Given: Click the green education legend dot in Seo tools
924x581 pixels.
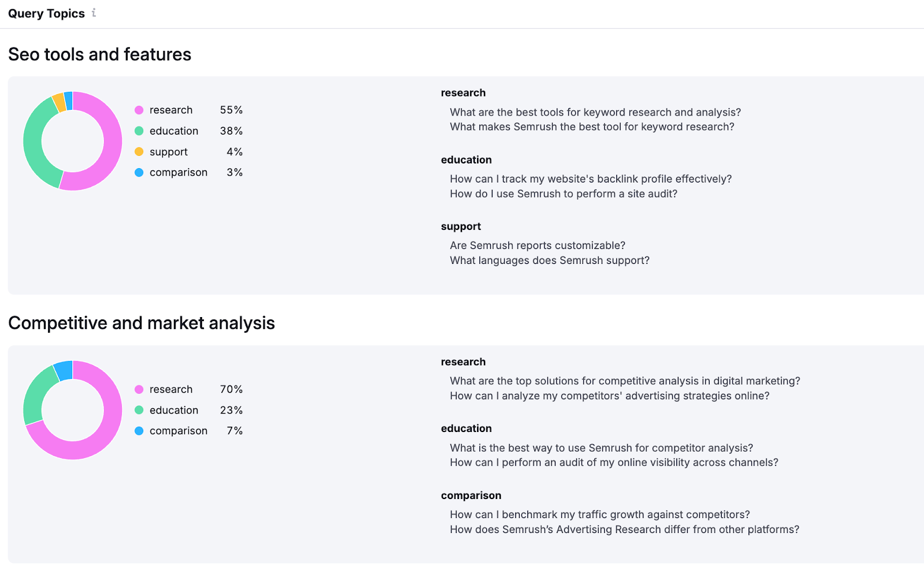Looking at the screenshot, I should tap(139, 131).
